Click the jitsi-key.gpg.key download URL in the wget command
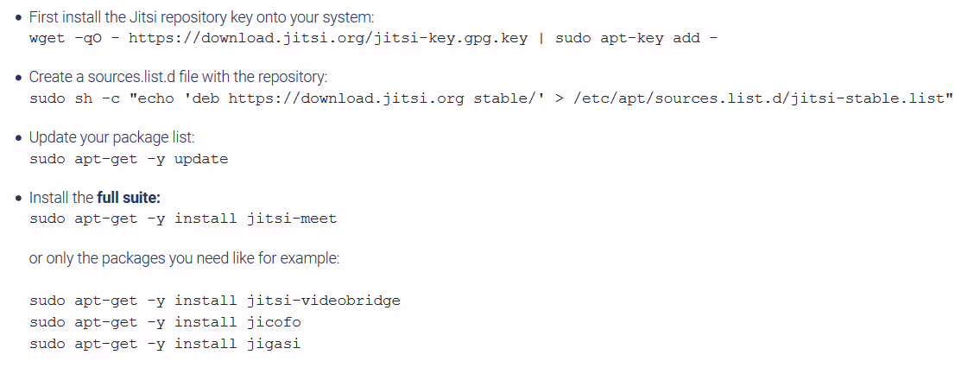 pos(326,40)
